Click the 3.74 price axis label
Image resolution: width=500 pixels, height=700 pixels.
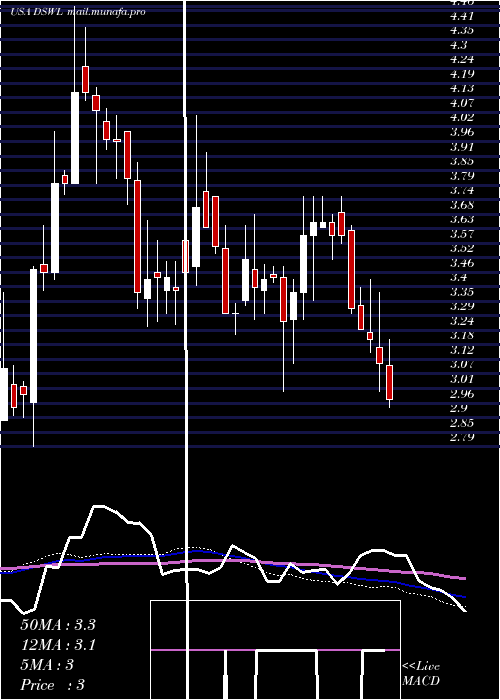[462, 191]
